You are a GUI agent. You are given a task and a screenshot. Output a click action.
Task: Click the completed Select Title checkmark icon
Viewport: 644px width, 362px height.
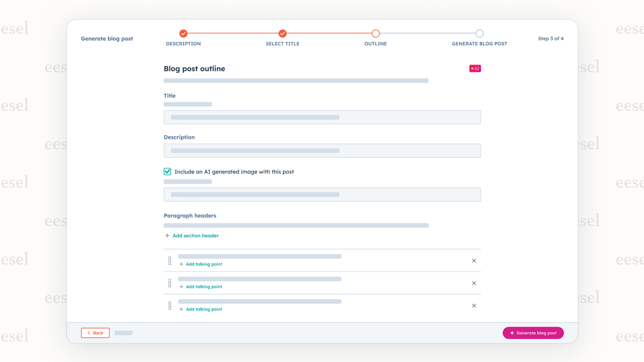click(x=283, y=33)
